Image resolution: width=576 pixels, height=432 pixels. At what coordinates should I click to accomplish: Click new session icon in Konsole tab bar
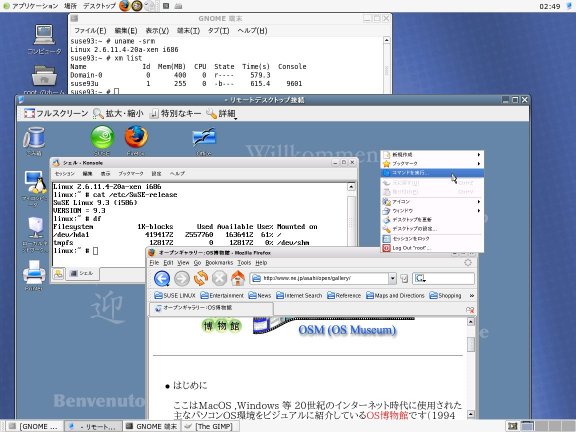58,273
